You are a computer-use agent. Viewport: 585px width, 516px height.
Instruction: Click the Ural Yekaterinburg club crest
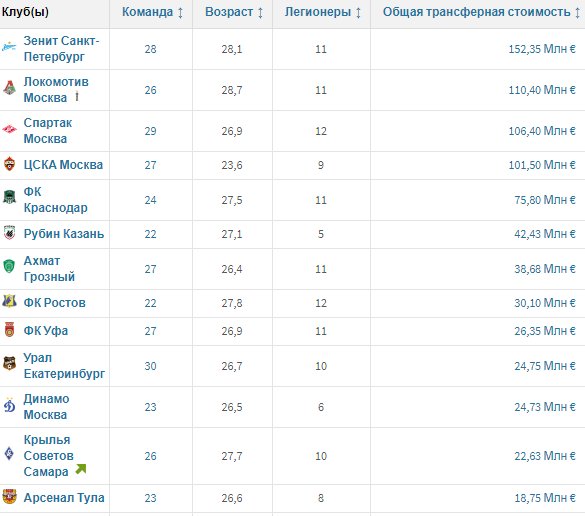[9, 363]
